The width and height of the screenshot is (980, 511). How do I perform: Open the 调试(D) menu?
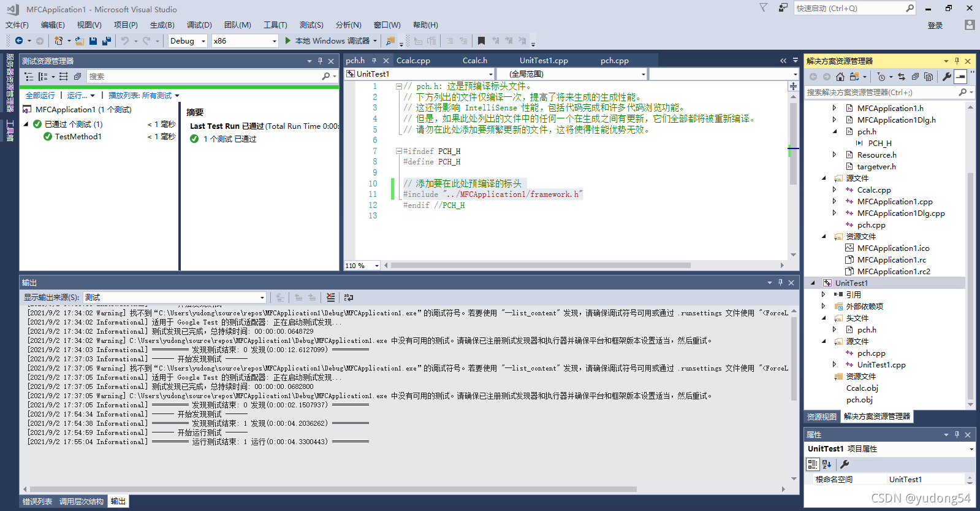199,25
